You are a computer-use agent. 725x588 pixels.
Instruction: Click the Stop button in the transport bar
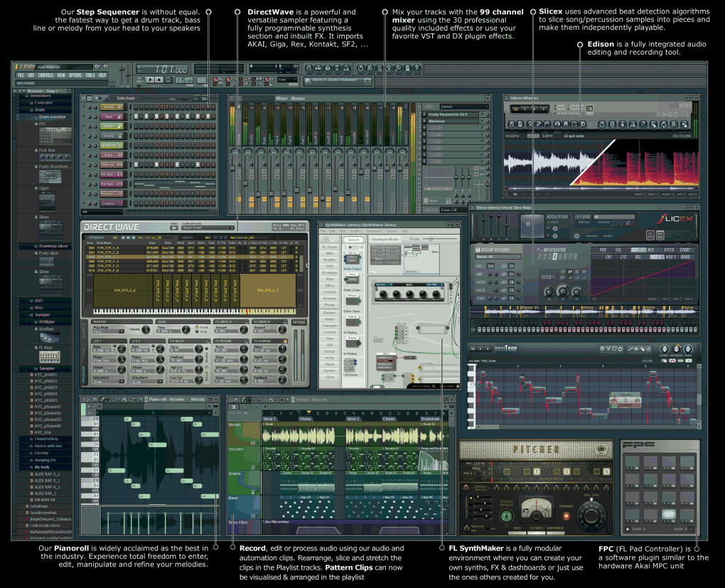(159, 80)
